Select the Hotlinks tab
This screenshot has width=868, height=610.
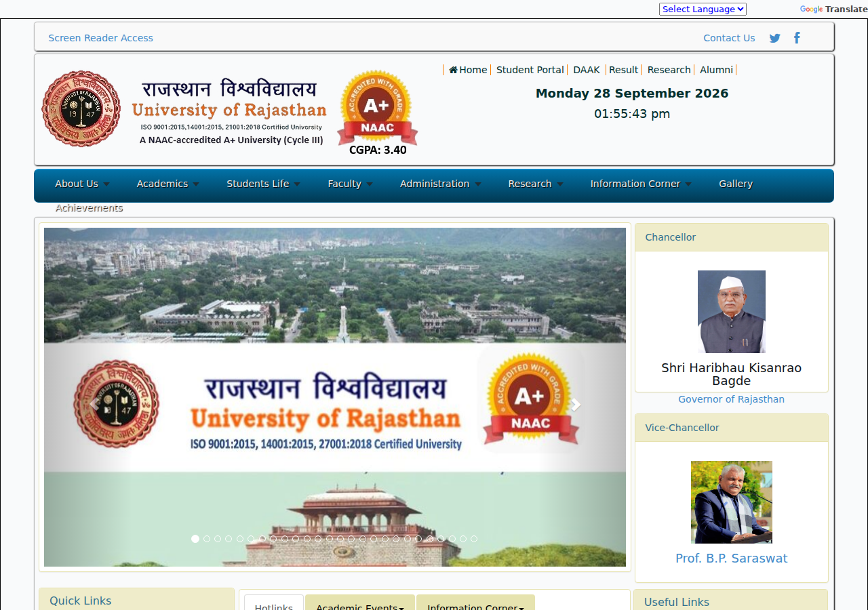tap(274, 603)
